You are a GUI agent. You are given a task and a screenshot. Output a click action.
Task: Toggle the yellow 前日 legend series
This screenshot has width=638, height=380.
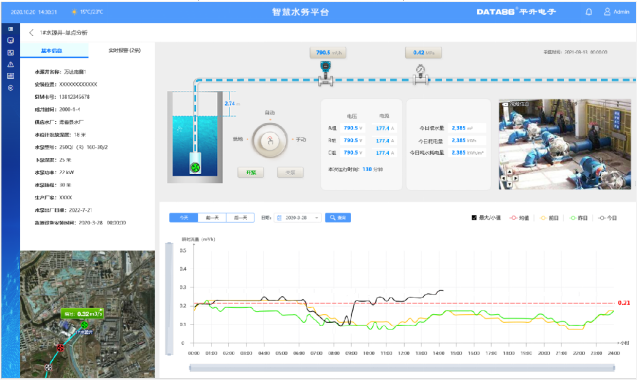[549, 218]
